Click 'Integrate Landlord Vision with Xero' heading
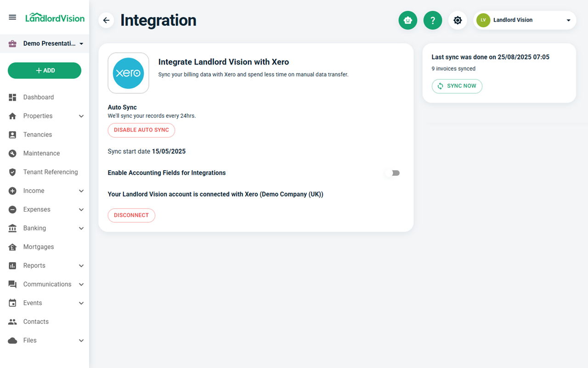The width and height of the screenshot is (588, 368). 224,62
